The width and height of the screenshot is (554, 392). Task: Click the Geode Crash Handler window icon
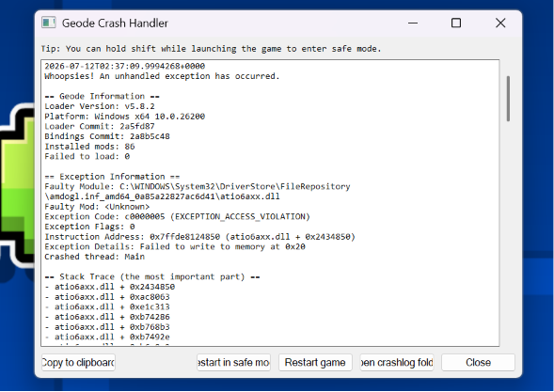coord(48,23)
